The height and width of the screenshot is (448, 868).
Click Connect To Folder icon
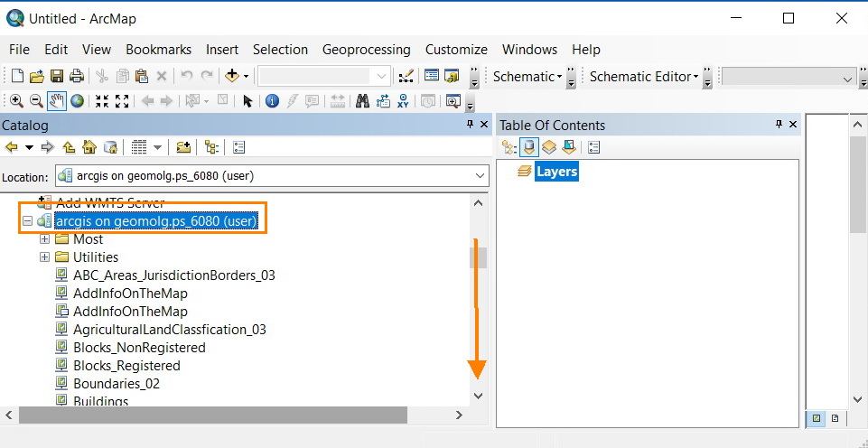tap(183, 147)
